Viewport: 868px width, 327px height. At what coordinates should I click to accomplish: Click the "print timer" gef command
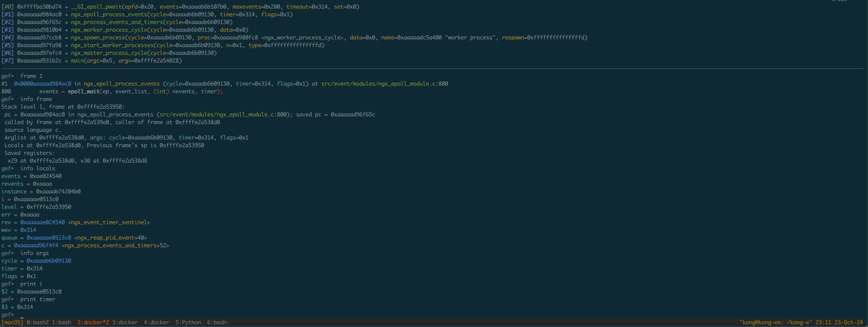click(37, 299)
